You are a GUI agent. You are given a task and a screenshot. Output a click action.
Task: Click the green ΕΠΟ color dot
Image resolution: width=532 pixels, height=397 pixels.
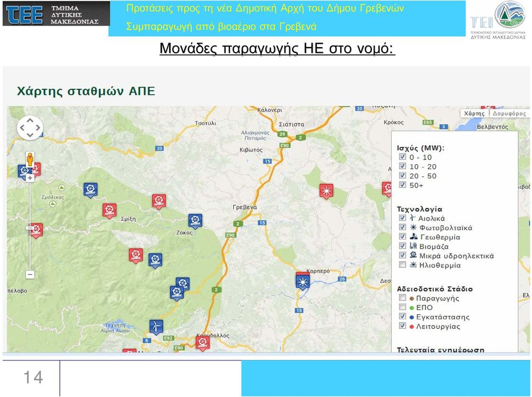click(x=412, y=308)
